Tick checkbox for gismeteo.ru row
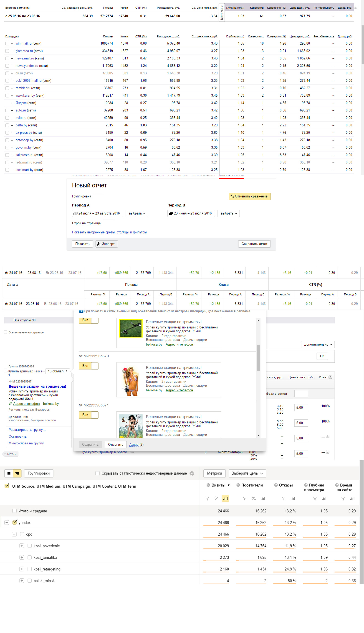Image resolution: width=364 pixels, height=633 pixels. pos(7,51)
